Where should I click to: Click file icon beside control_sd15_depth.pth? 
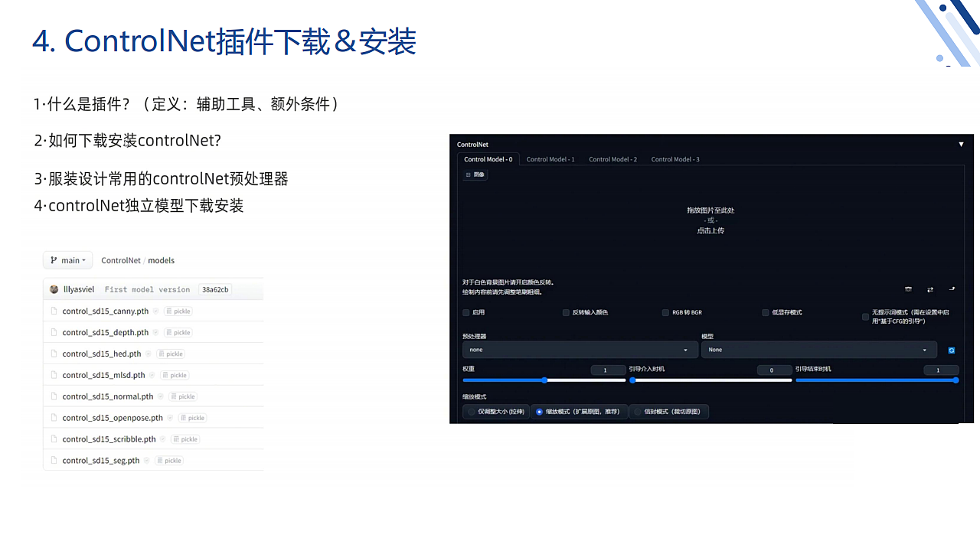(54, 332)
